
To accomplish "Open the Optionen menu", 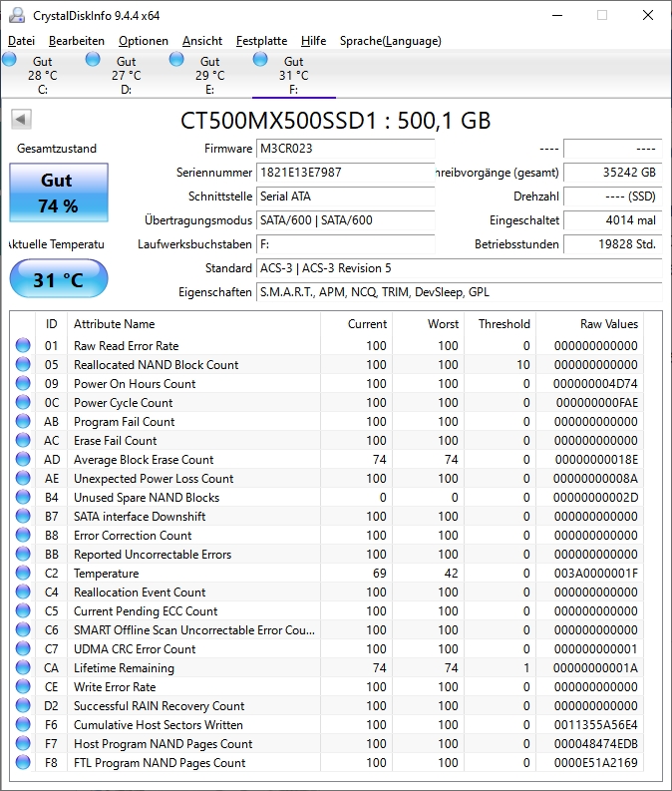I will tap(144, 41).
